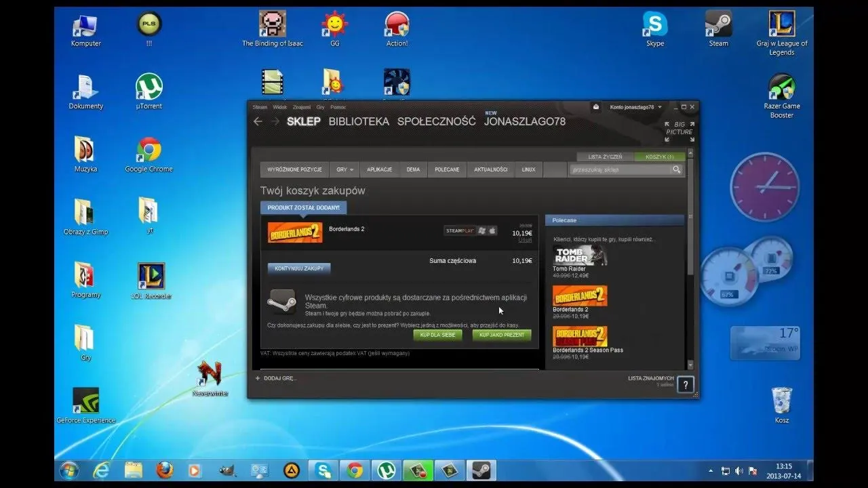Open the Action! desktop shortcut
Screen dimensions: 868x488
(x=397, y=29)
